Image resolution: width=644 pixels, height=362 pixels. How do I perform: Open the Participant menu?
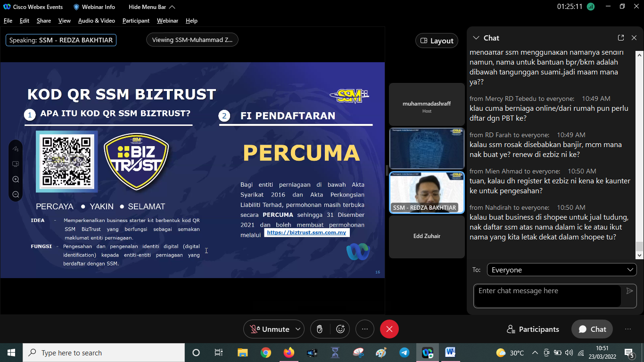pos(136,21)
